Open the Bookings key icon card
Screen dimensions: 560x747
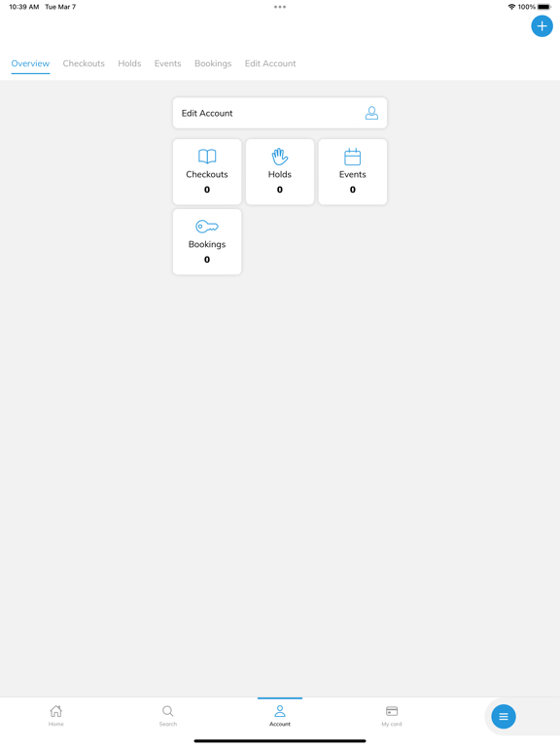(x=207, y=242)
